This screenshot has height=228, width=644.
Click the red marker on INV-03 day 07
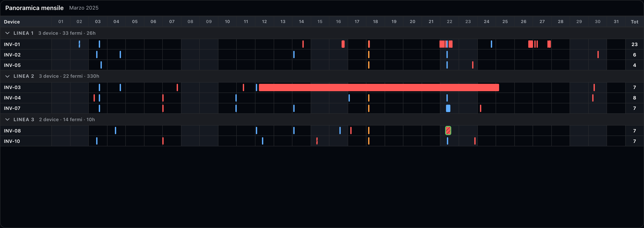tap(177, 88)
